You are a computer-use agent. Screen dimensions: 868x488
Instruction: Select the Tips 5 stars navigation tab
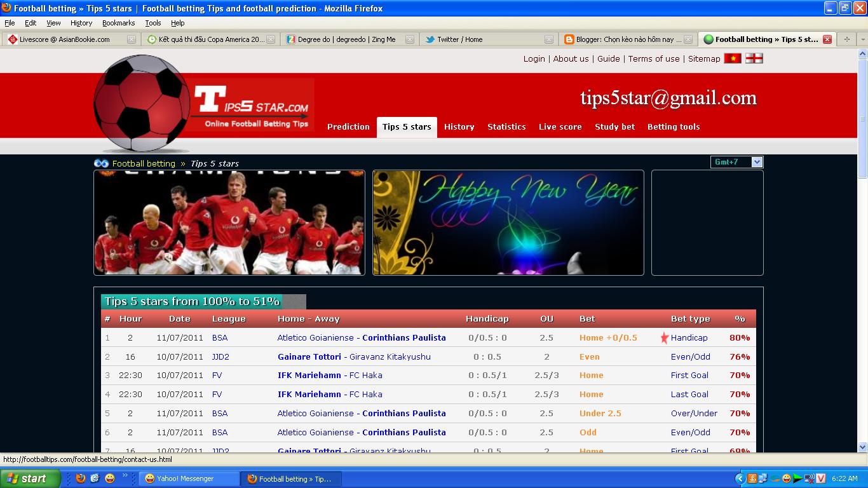click(x=407, y=127)
